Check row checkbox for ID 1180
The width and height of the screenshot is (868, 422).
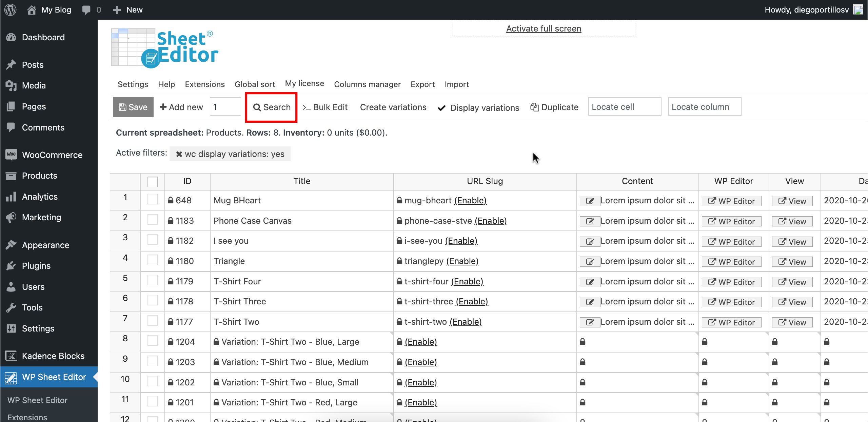153,260
